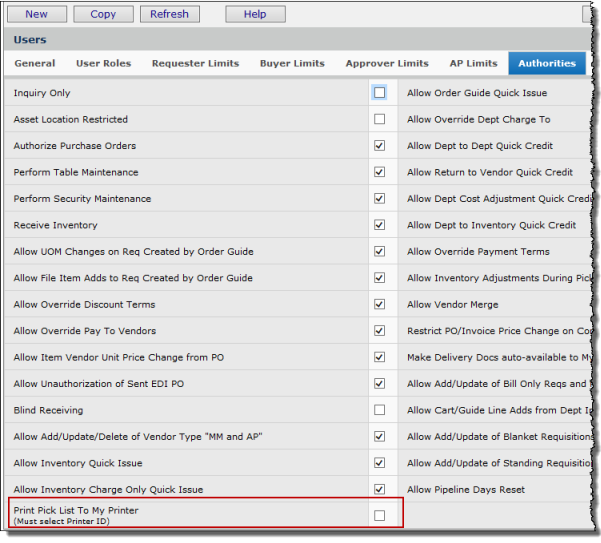Toggle Allow Inventory Quick Issue checkbox

[x=379, y=463]
